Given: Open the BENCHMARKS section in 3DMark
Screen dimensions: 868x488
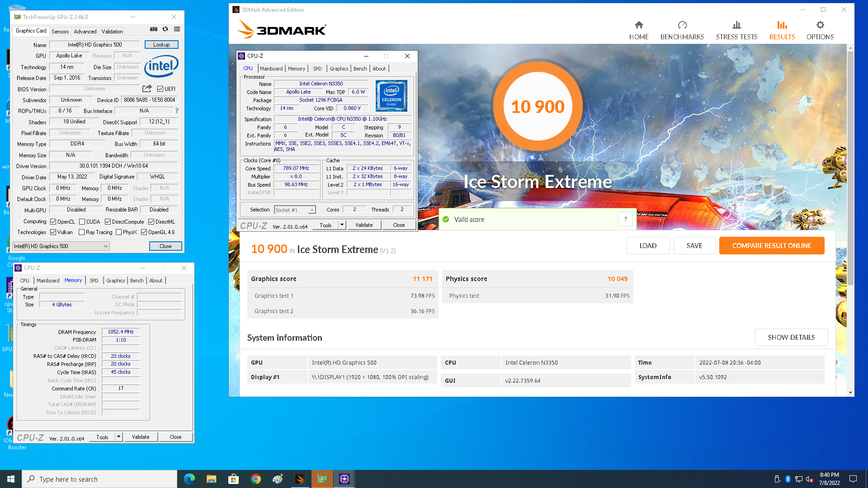Looking at the screenshot, I should pyautogui.click(x=682, y=30).
